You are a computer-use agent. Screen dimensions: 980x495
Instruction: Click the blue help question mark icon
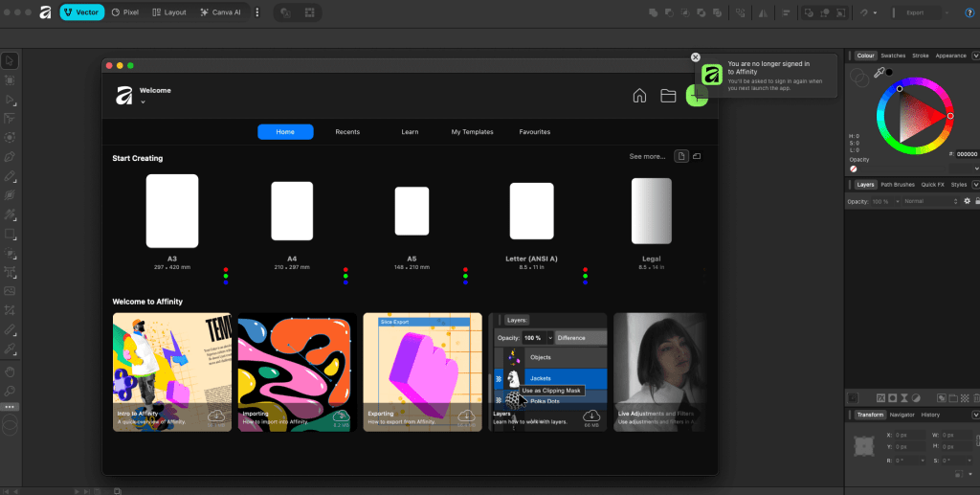pos(969,12)
